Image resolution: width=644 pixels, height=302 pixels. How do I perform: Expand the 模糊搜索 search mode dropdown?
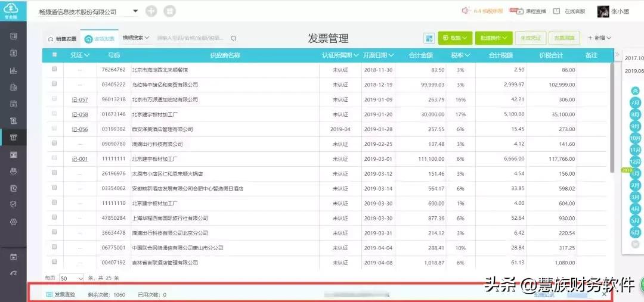click(136, 38)
